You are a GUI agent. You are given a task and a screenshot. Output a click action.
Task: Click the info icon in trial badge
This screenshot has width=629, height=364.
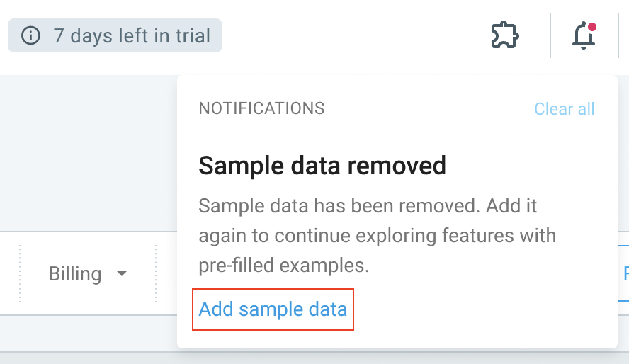pyautogui.click(x=30, y=35)
